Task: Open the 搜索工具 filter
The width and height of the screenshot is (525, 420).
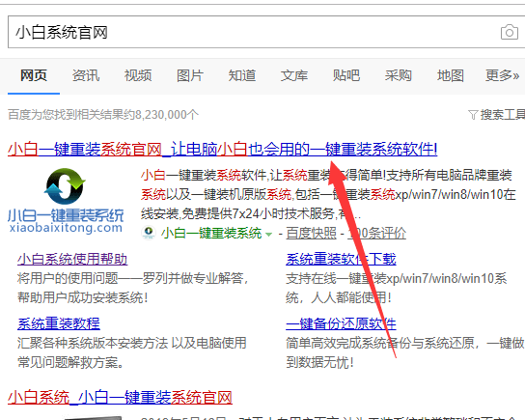Action: point(497,115)
